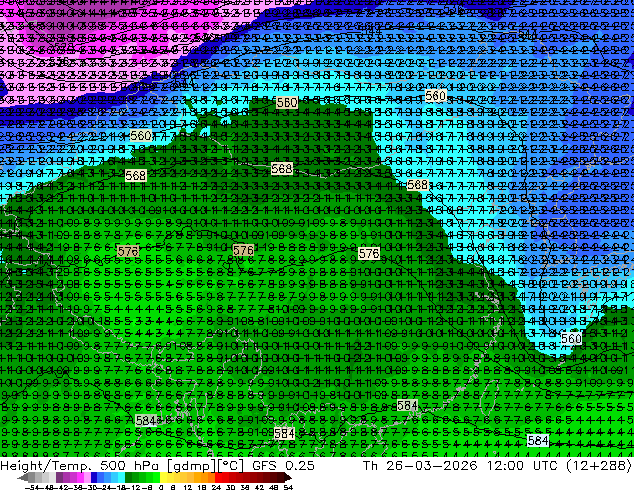
Task: Click the right arrow end of color bar
Action: click(x=288, y=477)
